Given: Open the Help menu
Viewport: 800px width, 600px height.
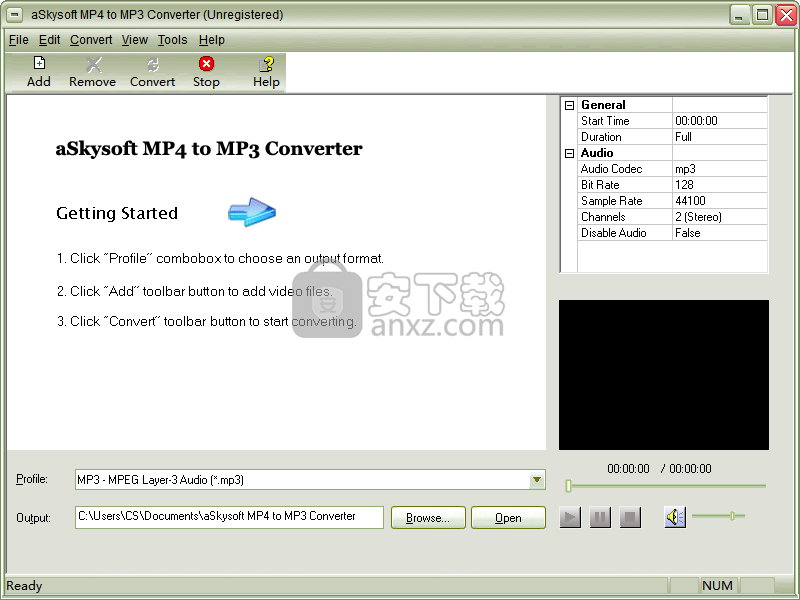Looking at the screenshot, I should 212,40.
